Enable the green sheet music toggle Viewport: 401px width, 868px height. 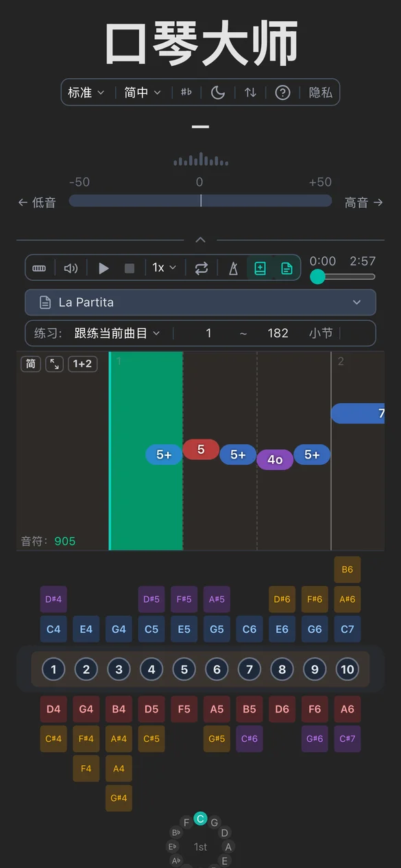coord(287,268)
